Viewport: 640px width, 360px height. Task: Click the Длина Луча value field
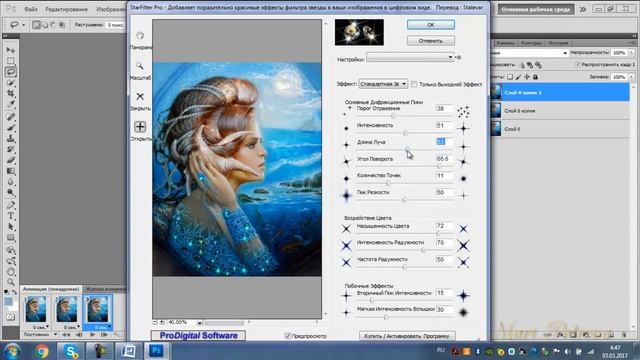[x=444, y=142]
